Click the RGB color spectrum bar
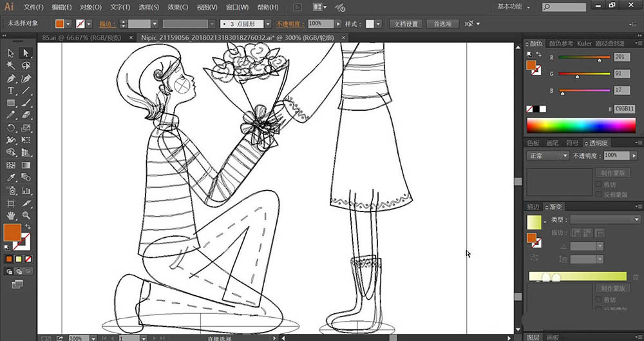The image size is (644, 341). [x=581, y=126]
